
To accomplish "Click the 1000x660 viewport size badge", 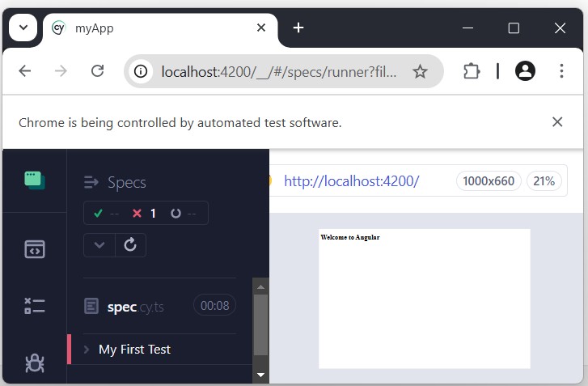I will [x=489, y=181].
